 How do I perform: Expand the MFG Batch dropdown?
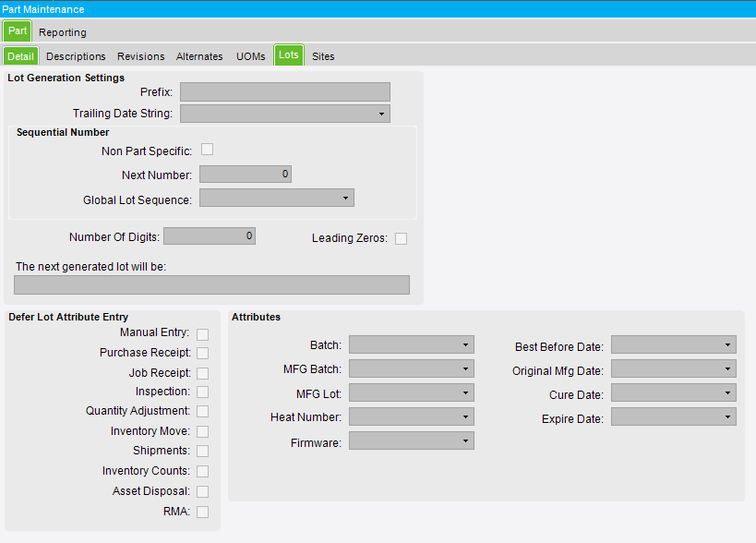point(412,368)
